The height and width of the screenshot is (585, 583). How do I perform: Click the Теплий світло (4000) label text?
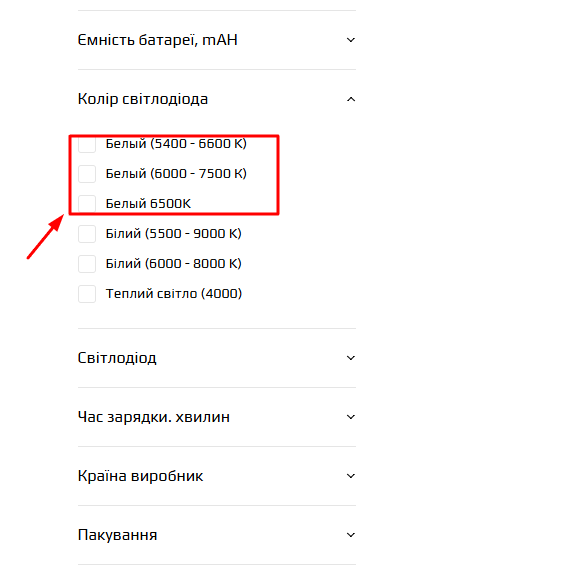click(174, 294)
